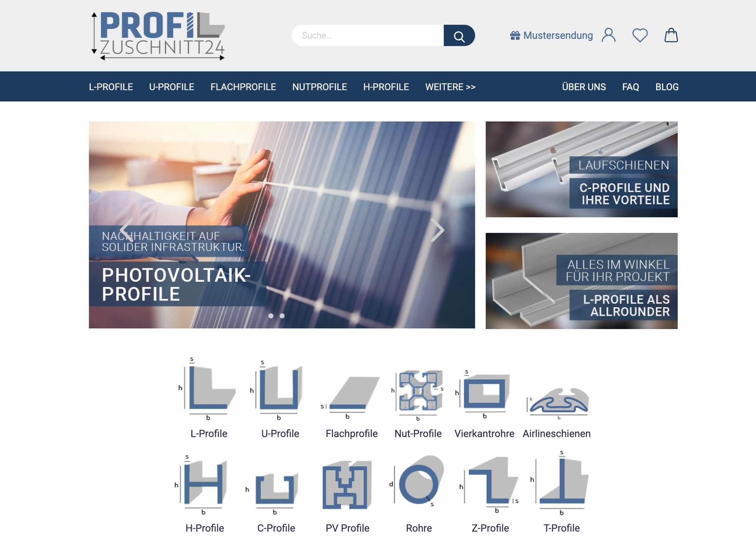The image size is (756, 546).
Task: Open the NUTPROFILE menu item
Action: pyautogui.click(x=319, y=87)
